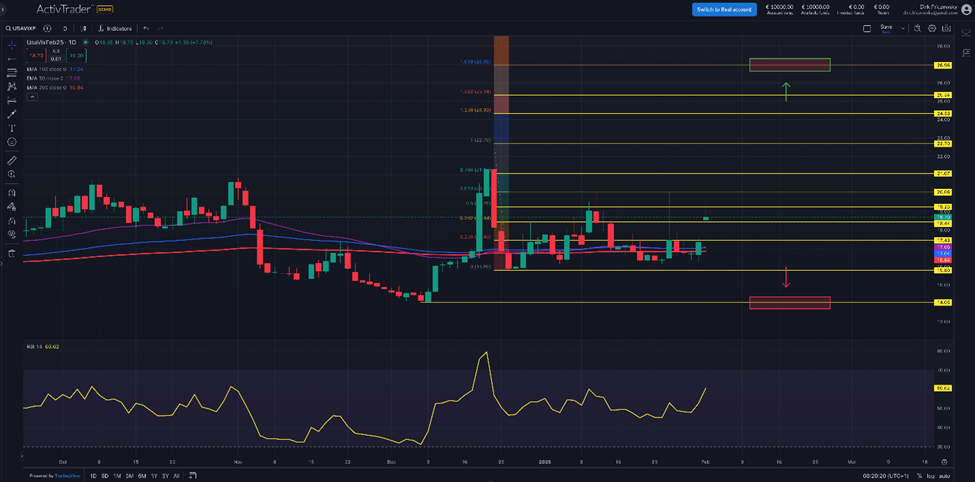Open the user profile avatar menu
The height and width of the screenshot is (482, 975).
pyautogui.click(x=965, y=9)
